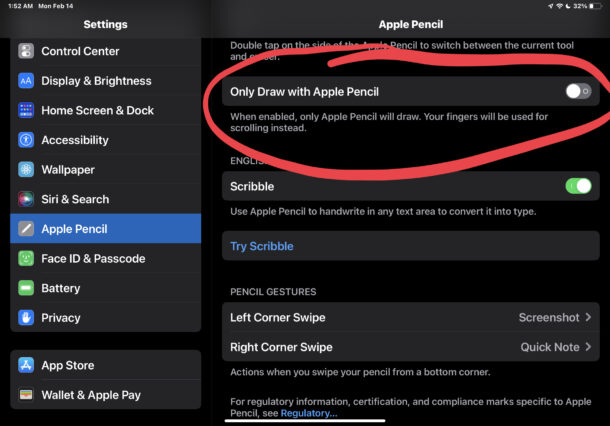Tap the Wallpaper flower icon
610x426 pixels.
[x=26, y=169]
